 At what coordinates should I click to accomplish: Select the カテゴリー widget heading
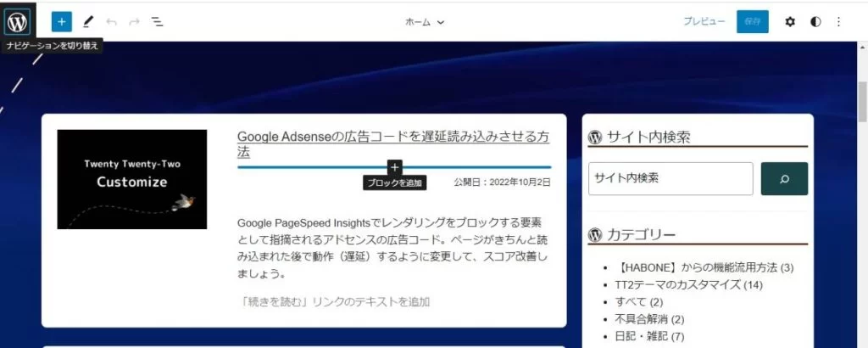point(641,235)
